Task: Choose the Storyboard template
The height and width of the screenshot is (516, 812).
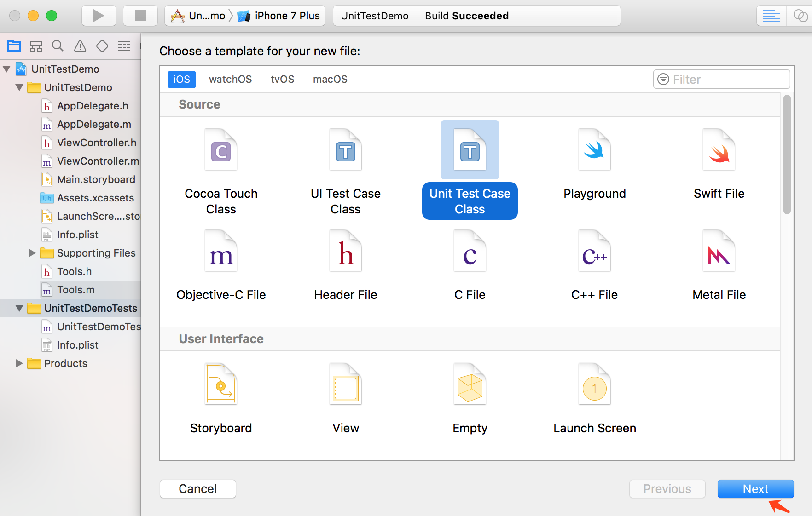Action: (221, 398)
